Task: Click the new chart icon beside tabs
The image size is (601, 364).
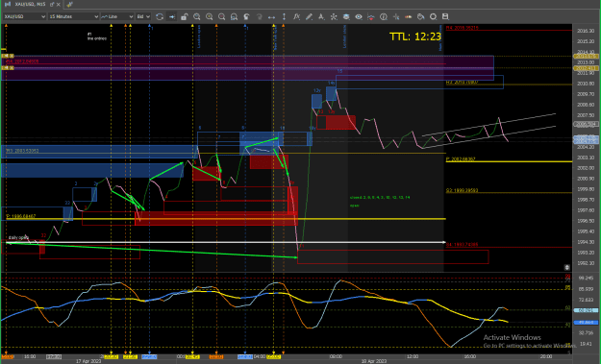Action: click(x=69, y=5)
